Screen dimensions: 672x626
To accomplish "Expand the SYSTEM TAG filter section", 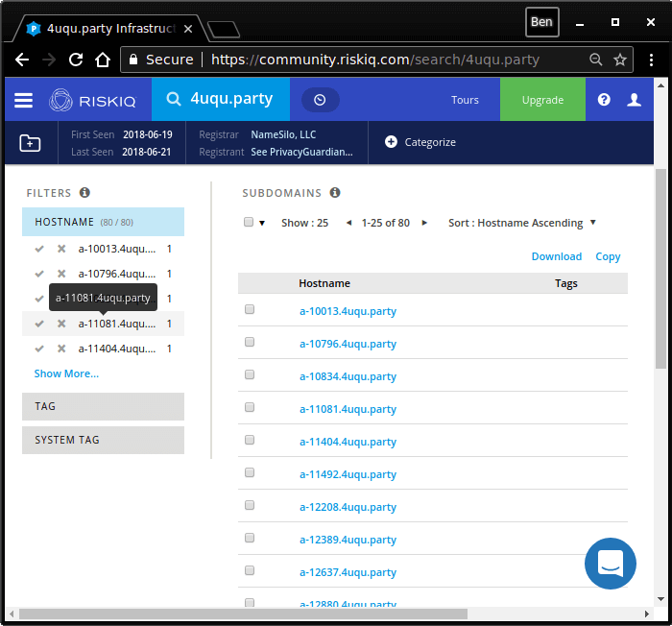I will coord(103,440).
